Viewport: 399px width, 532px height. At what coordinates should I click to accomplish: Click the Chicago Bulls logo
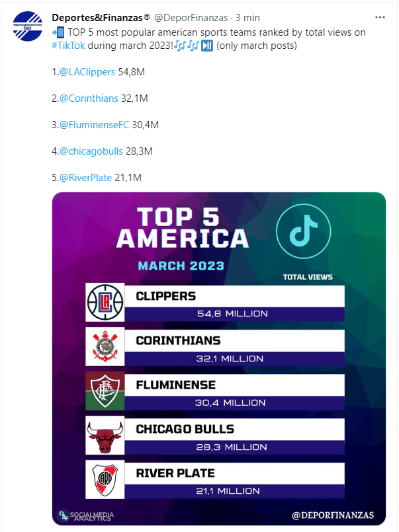105,436
